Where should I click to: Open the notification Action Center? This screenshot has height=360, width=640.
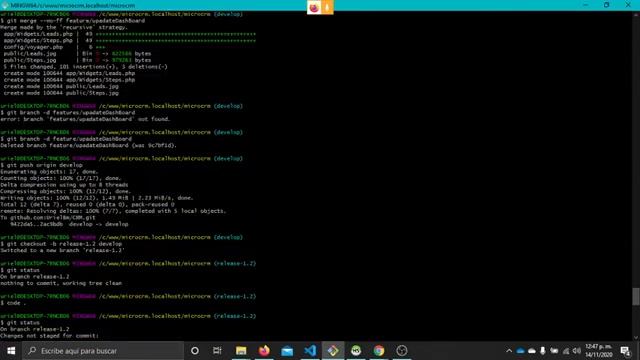(625, 351)
